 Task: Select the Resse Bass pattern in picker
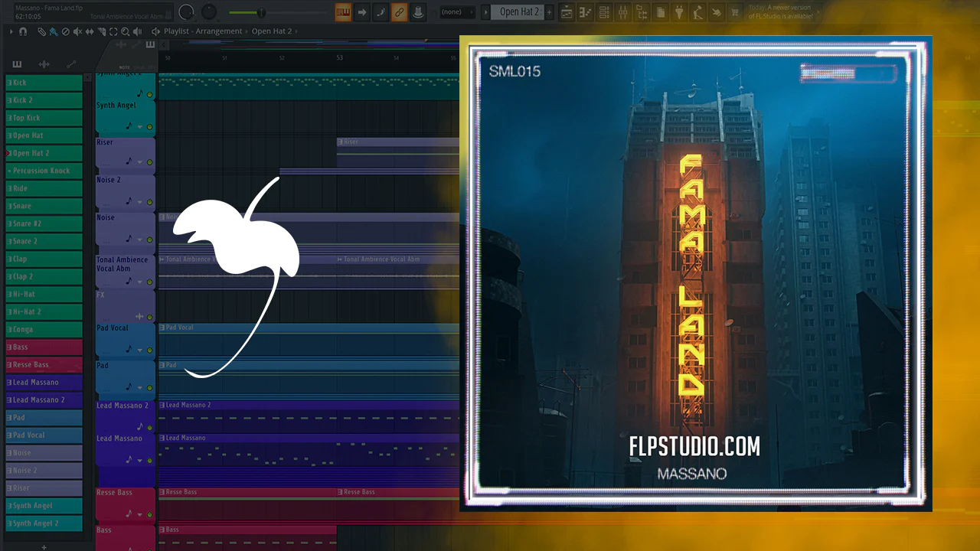(x=44, y=364)
